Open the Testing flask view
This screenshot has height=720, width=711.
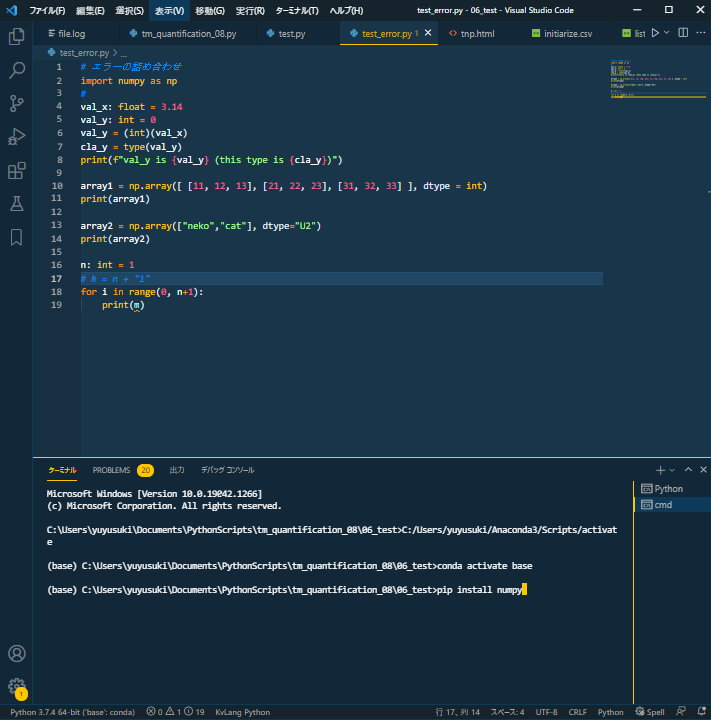(x=17, y=204)
